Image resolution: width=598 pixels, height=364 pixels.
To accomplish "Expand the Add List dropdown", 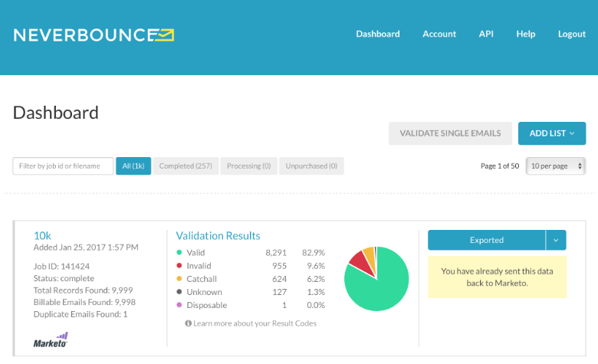I will click(552, 133).
